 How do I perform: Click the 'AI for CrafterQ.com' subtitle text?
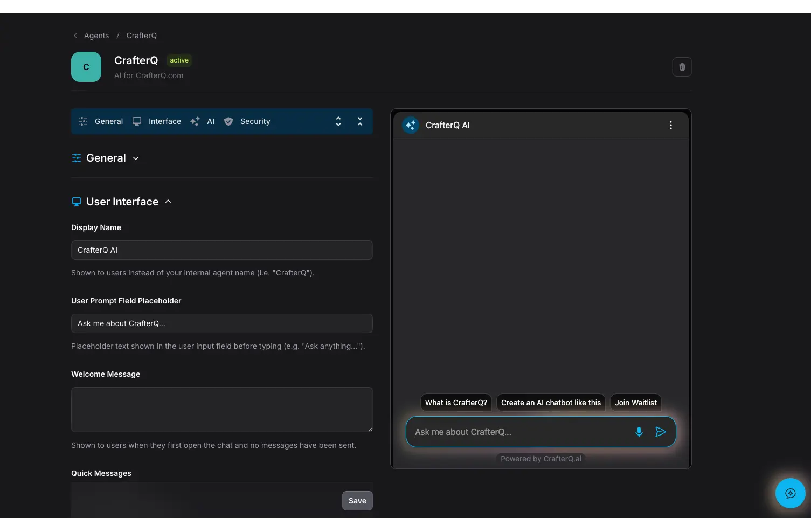click(149, 75)
